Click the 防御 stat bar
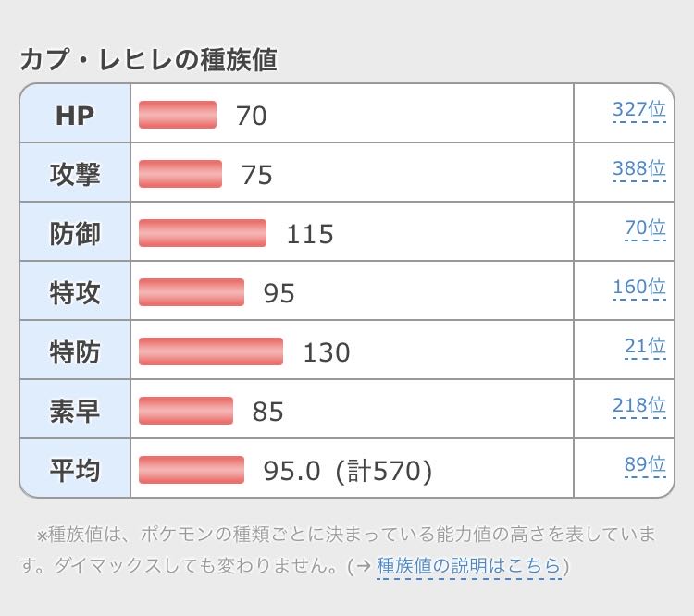The image size is (694, 616). click(x=203, y=233)
